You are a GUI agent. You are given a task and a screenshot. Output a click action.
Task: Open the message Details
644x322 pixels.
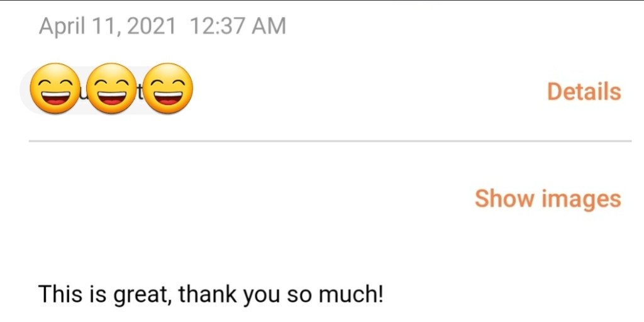584,92
